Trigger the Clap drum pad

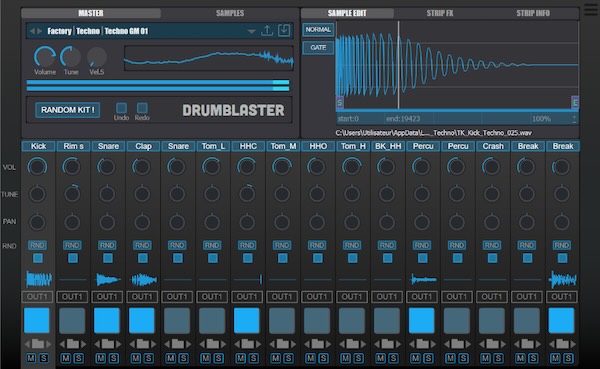pyautogui.click(x=142, y=320)
